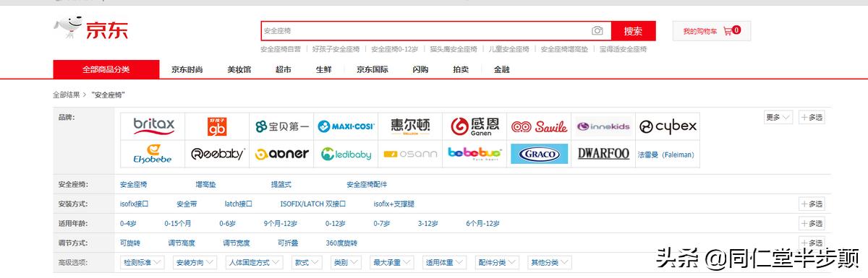The height and width of the screenshot is (278, 868).
Task: Open camera image search in search box
Action: click(597, 31)
